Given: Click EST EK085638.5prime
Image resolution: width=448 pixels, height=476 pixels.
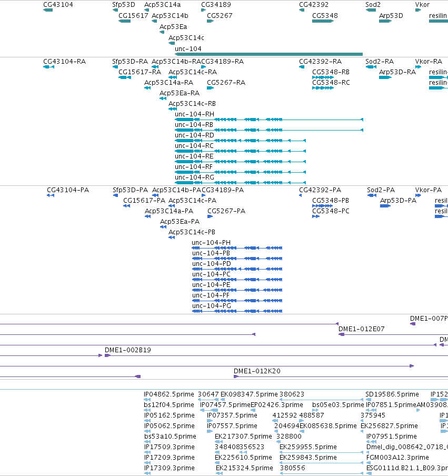Looking at the screenshot, I should pyautogui.click(x=302, y=431).
